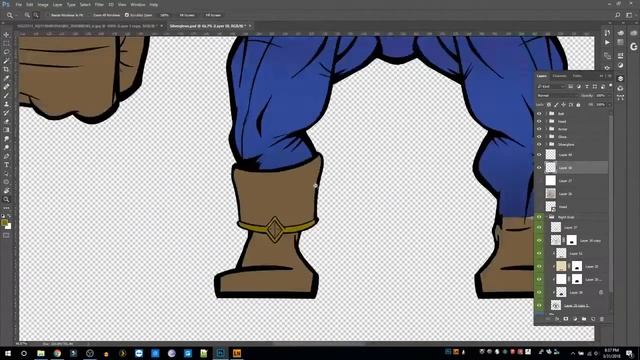
Task: Switch to the Paths tab
Action: click(577, 76)
